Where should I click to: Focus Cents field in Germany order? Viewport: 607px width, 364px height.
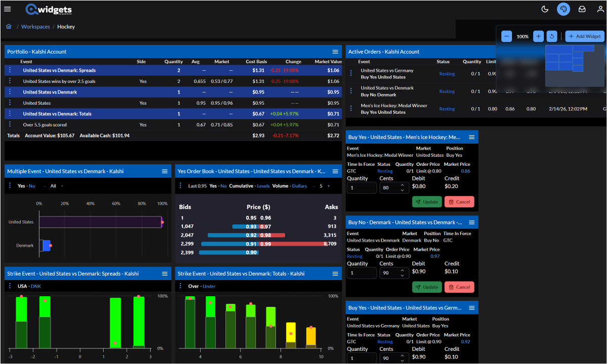(x=394, y=358)
